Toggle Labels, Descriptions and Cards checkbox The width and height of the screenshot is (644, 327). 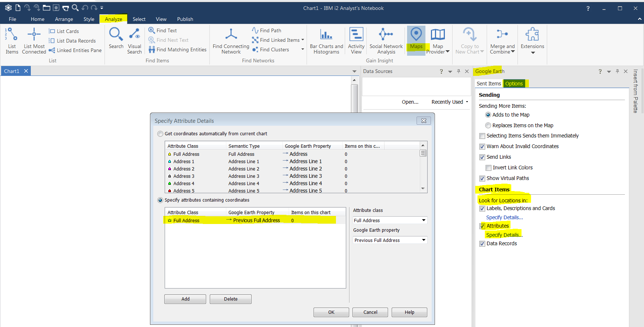pyautogui.click(x=482, y=209)
